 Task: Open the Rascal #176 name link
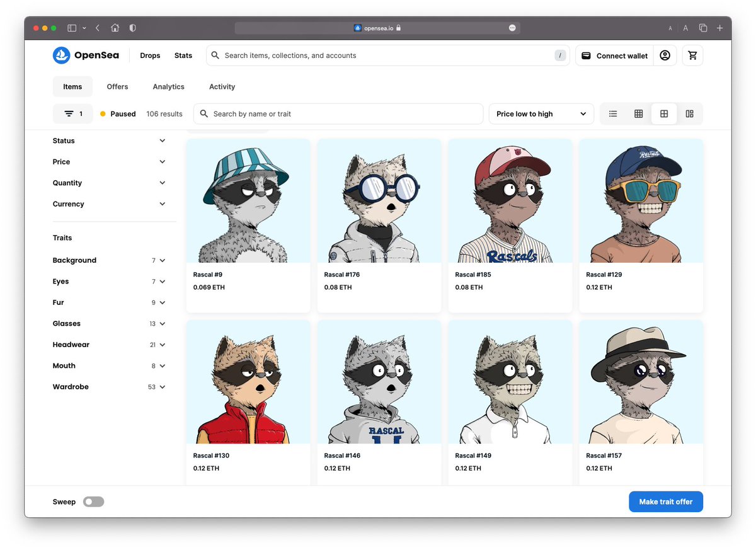[x=342, y=275]
